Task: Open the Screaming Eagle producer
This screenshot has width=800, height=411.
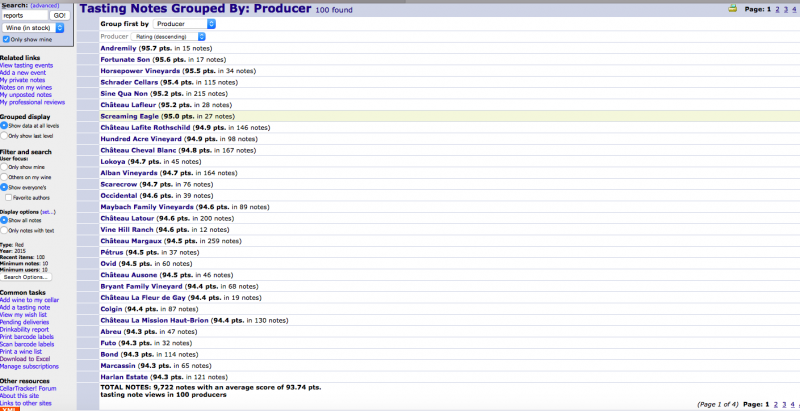Action: [130, 116]
